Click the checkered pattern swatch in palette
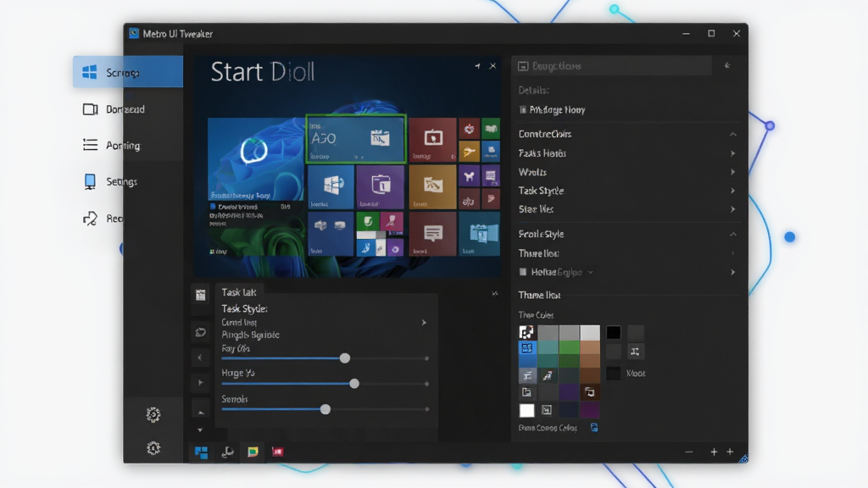This screenshot has width=868, height=488. (x=526, y=332)
